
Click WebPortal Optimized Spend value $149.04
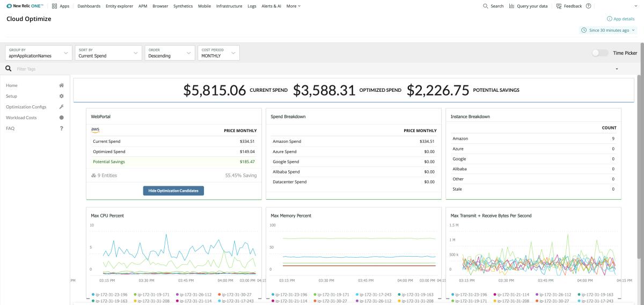click(247, 151)
